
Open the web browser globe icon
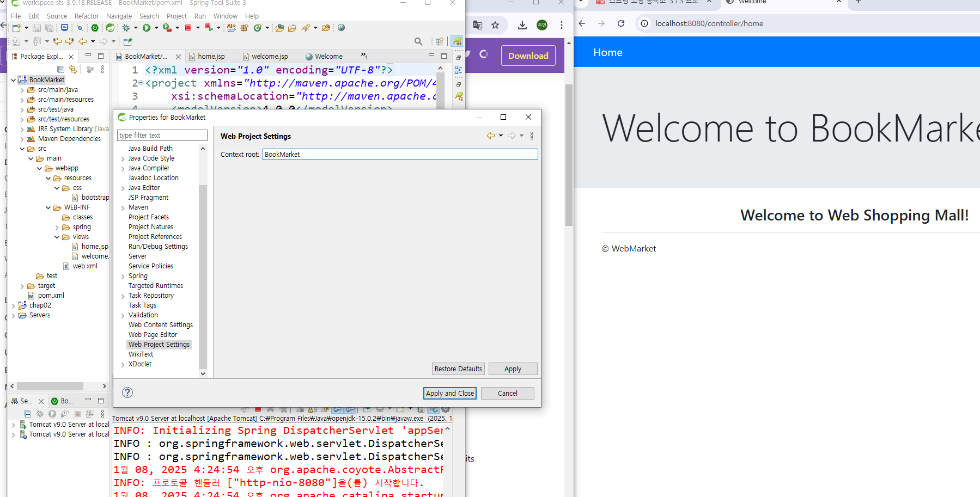pos(341,28)
